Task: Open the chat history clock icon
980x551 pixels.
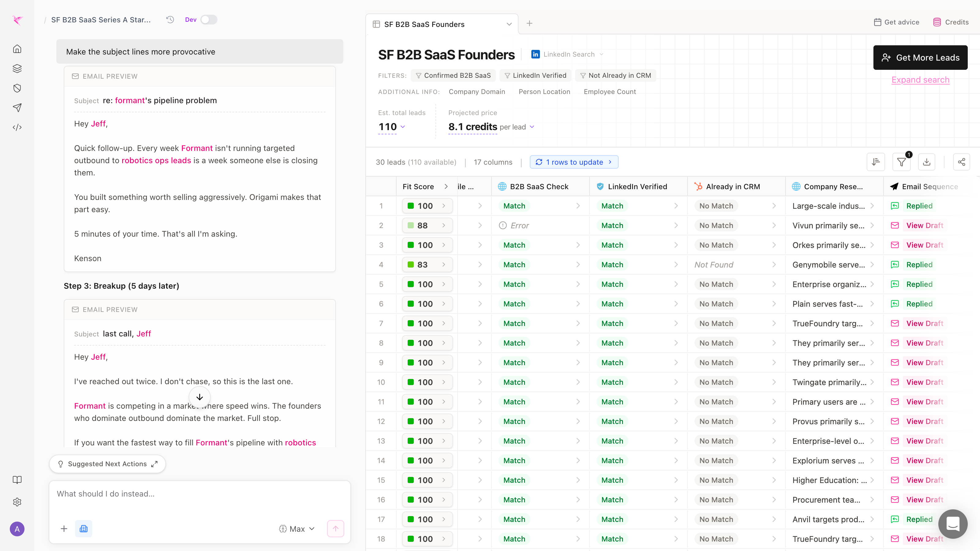Action: tap(170, 19)
